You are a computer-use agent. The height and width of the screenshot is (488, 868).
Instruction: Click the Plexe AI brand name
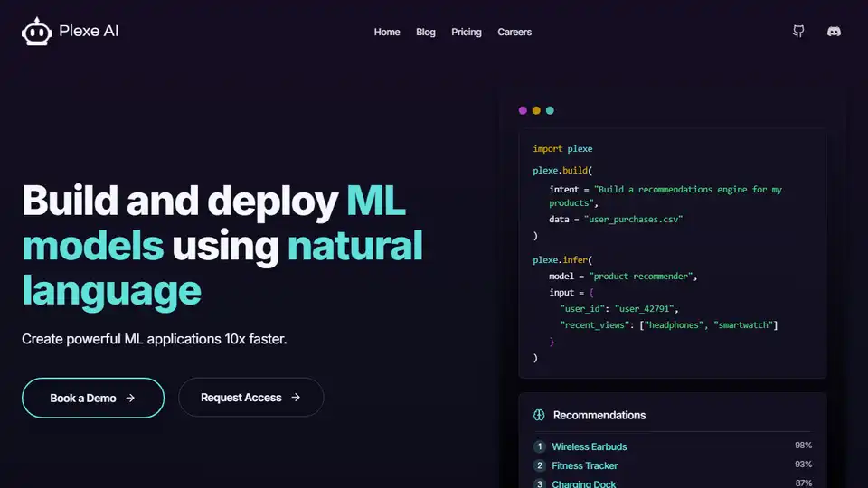89,31
